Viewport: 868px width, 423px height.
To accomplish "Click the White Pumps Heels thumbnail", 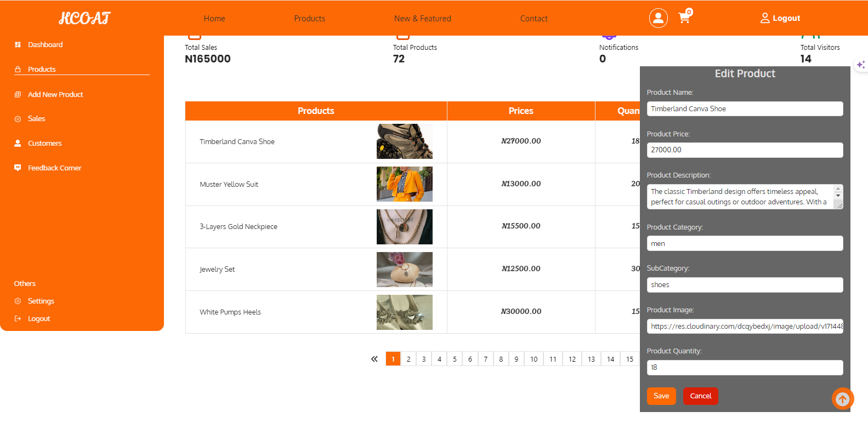I will [x=405, y=312].
